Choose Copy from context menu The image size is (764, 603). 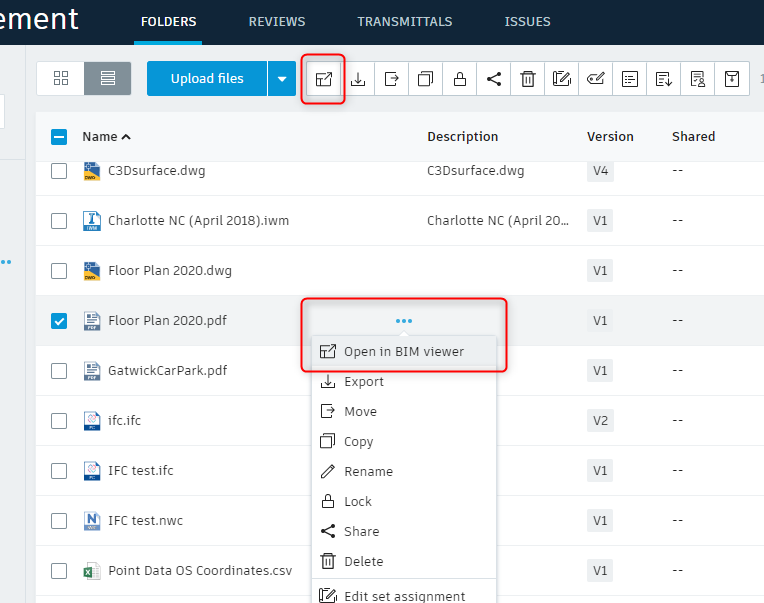pyautogui.click(x=404, y=442)
